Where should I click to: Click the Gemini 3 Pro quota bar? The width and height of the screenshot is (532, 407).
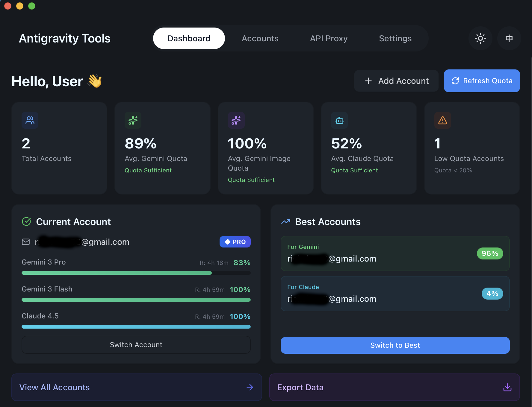coord(136,273)
